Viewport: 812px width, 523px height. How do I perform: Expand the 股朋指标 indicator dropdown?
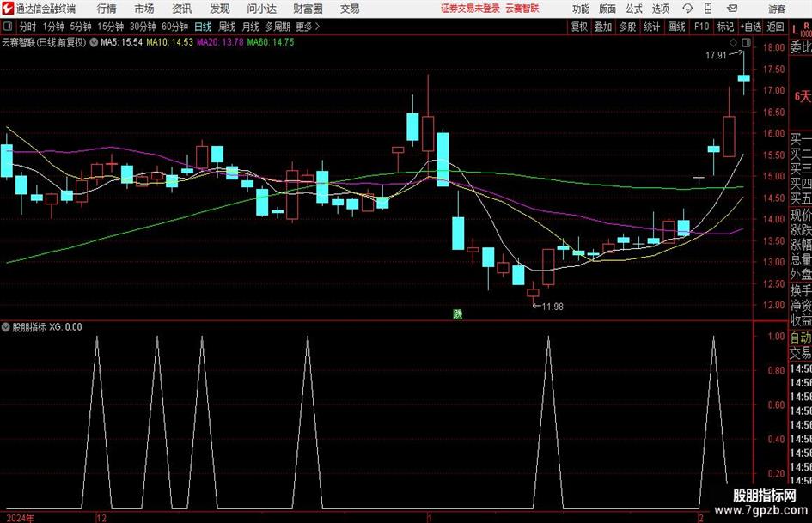pos(6,327)
